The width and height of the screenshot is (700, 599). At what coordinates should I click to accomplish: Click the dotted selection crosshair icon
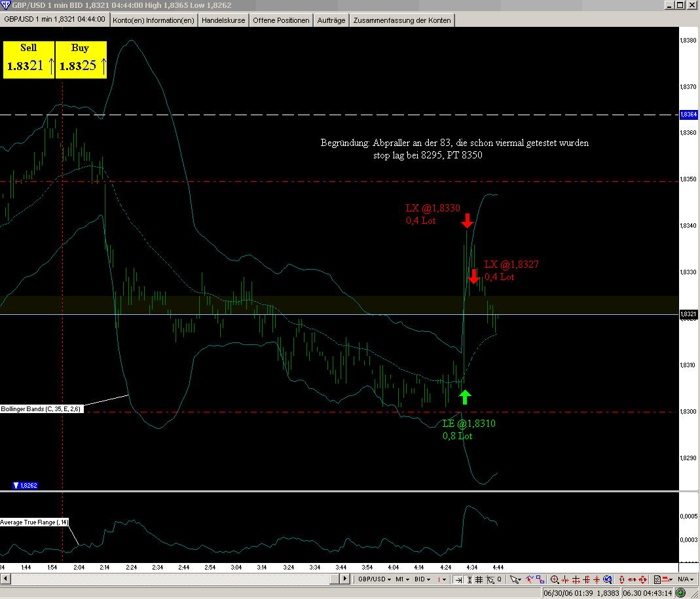(x=490, y=579)
